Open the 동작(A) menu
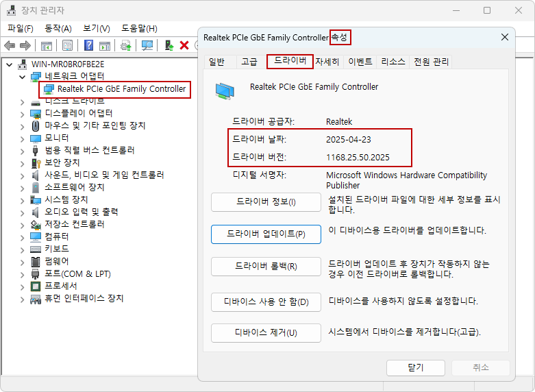Viewport: 535px width, 392px height. (x=58, y=28)
